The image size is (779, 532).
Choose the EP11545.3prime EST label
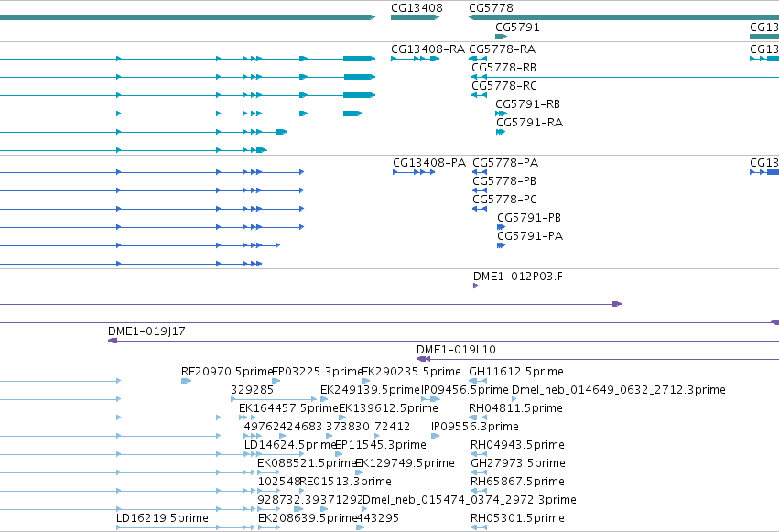[381, 445]
